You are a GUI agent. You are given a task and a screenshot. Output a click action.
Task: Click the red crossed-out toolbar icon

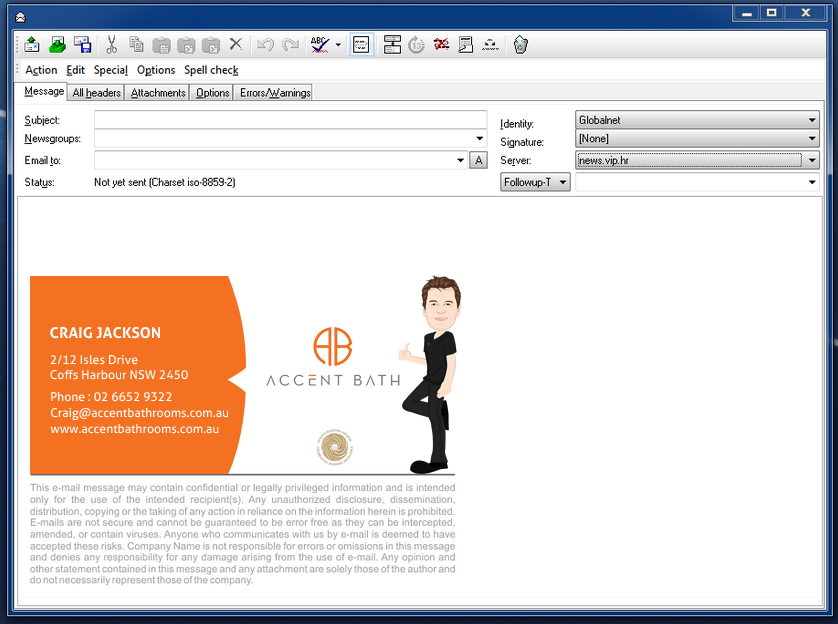(441, 44)
